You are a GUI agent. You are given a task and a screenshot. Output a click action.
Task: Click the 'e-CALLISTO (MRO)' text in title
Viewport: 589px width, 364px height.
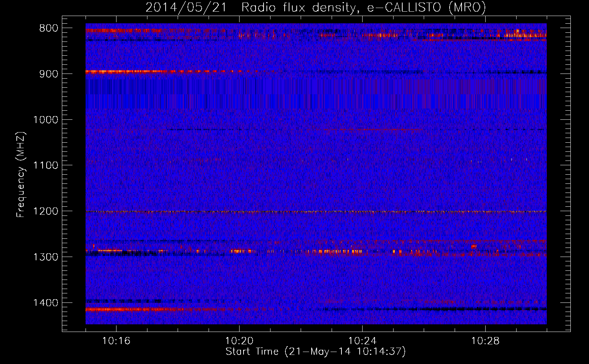click(x=427, y=7)
